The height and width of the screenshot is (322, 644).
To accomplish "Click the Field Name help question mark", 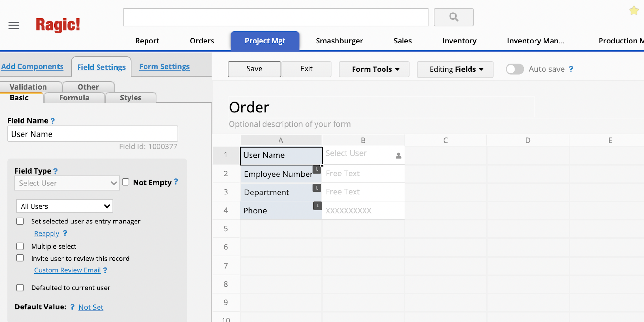I will tap(53, 121).
